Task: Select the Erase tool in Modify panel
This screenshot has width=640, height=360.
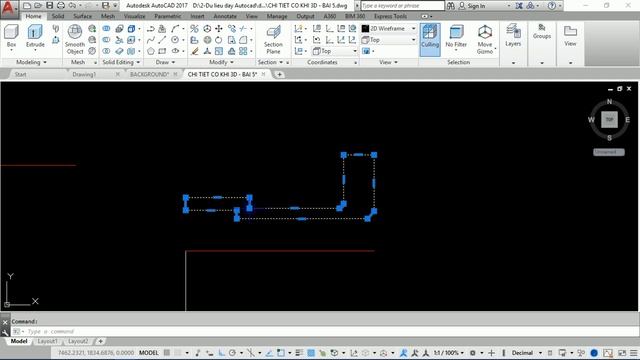Action: pyautogui.click(x=195, y=51)
